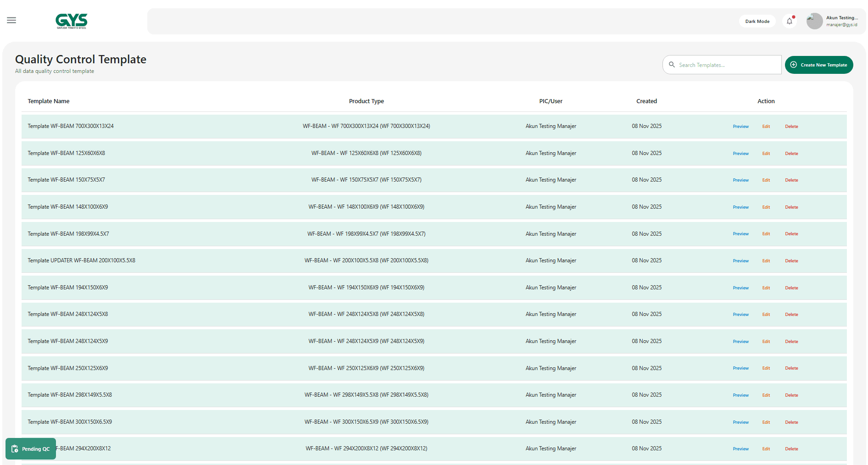Click the user profile avatar
Viewport: 868px width, 465px height.
[814, 21]
